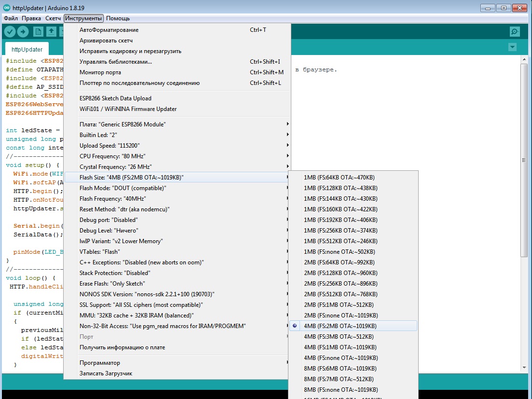
Task: Click scrollbar down arrow in editor
Action: click(524, 368)
